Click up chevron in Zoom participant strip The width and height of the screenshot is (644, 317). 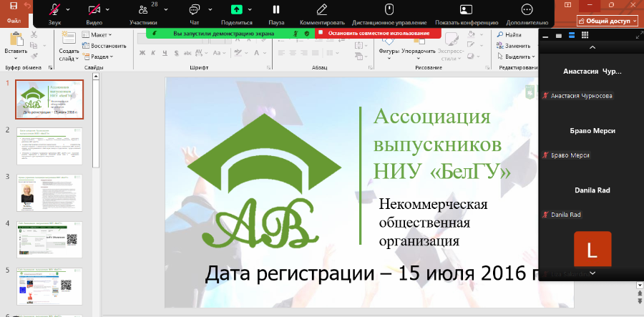(592, 47)
